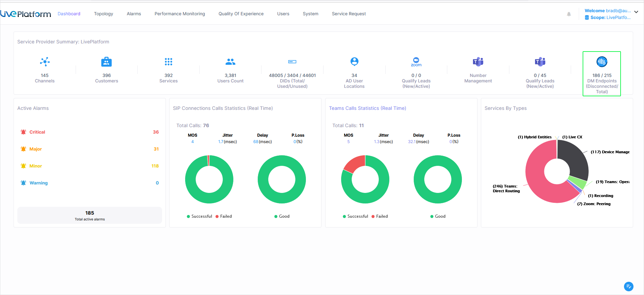This screenshot has height=295, width=644.
Task: Open the Teams Qualify Leads 0 / 45 icon
Action: pyautogui.click(x=540, y=62)
